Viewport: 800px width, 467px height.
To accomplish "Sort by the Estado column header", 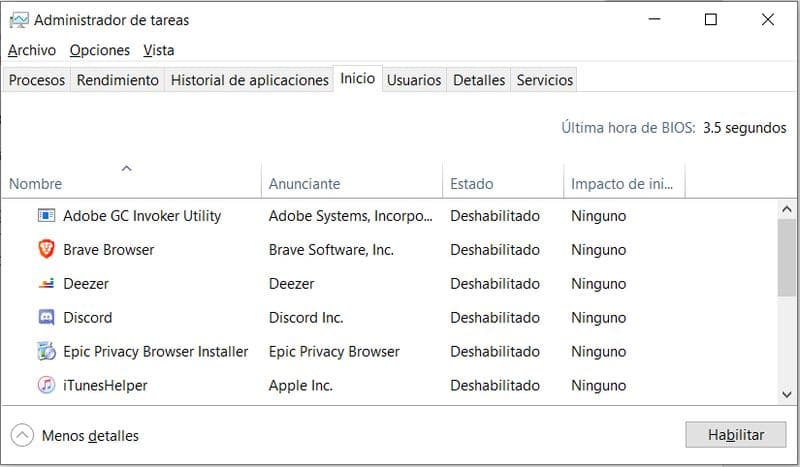I will [503, 181].
